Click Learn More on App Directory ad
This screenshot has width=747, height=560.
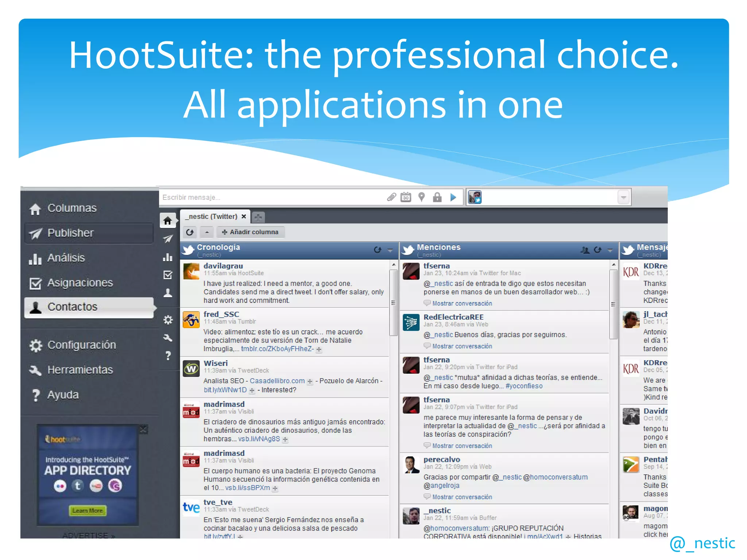(88, 510)
